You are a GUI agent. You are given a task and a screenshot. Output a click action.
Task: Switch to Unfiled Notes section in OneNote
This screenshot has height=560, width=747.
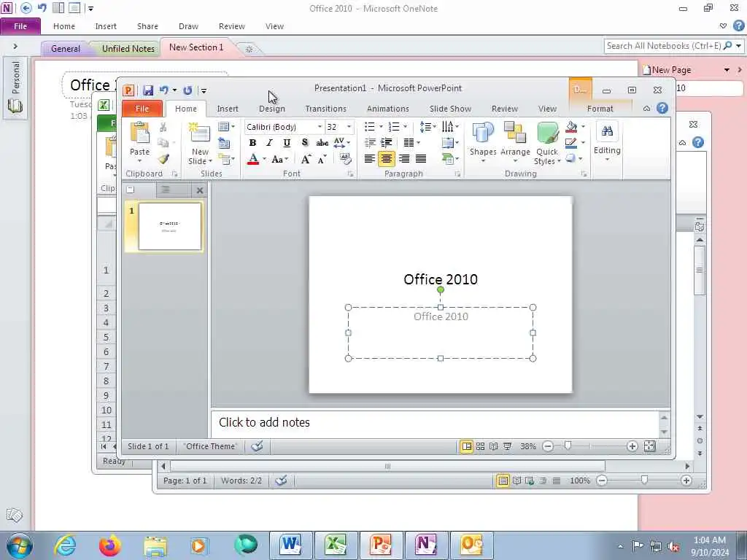tap(128, 49)
